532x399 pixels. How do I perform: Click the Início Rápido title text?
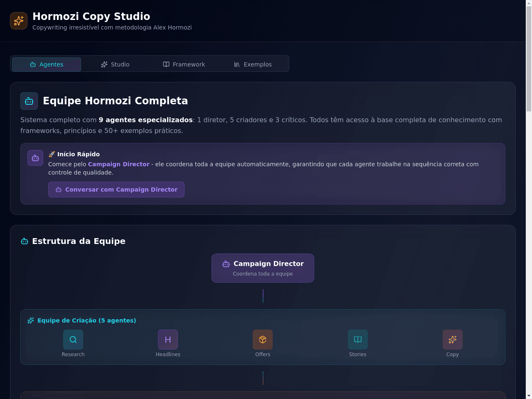click(x=74, y=154)
